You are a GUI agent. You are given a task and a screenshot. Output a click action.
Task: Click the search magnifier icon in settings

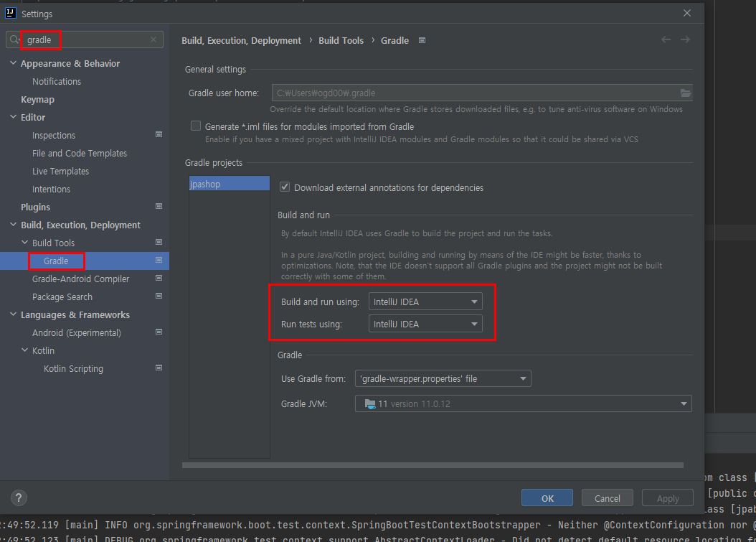point(14,39)
